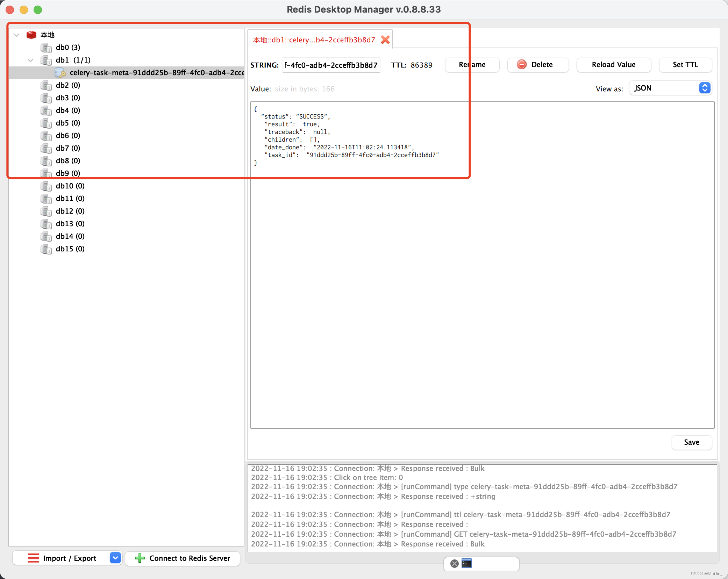Viewport: 728px width, 579px height.
Task: Click the Reload Value button
Action: tap(614, 65)
